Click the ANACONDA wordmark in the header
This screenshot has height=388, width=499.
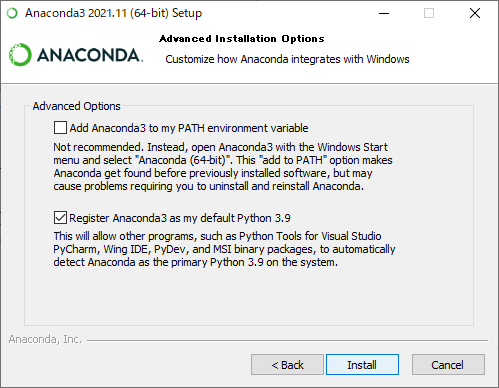90,55
